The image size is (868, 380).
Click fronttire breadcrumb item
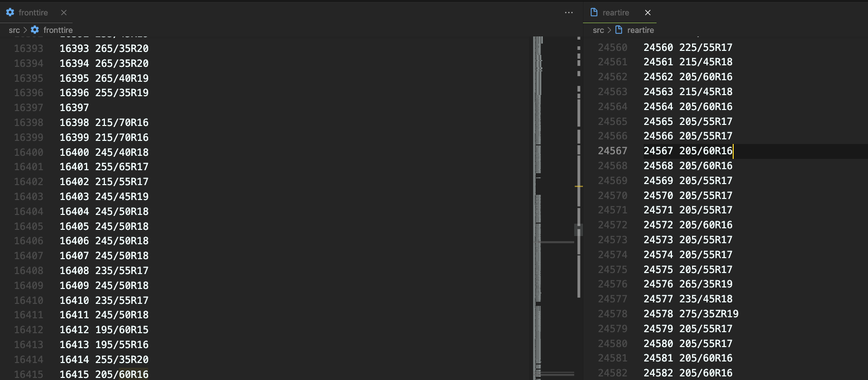click(x=58, y=30)
